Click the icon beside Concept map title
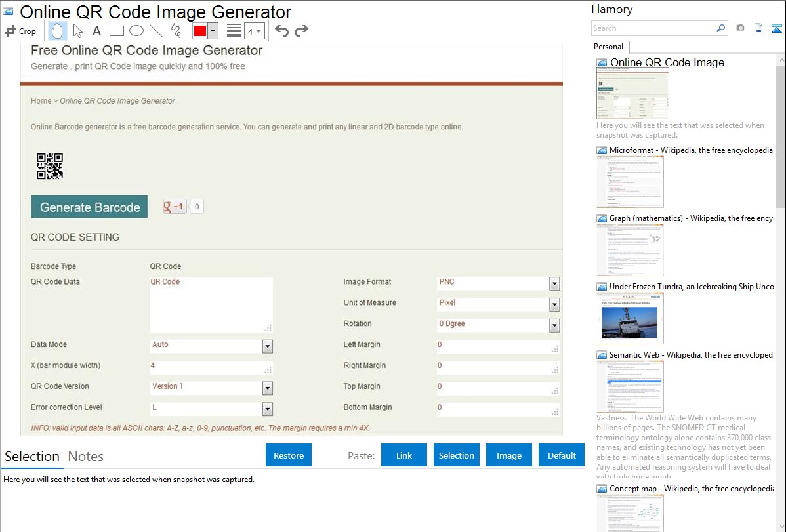 [x=602, y=489]
